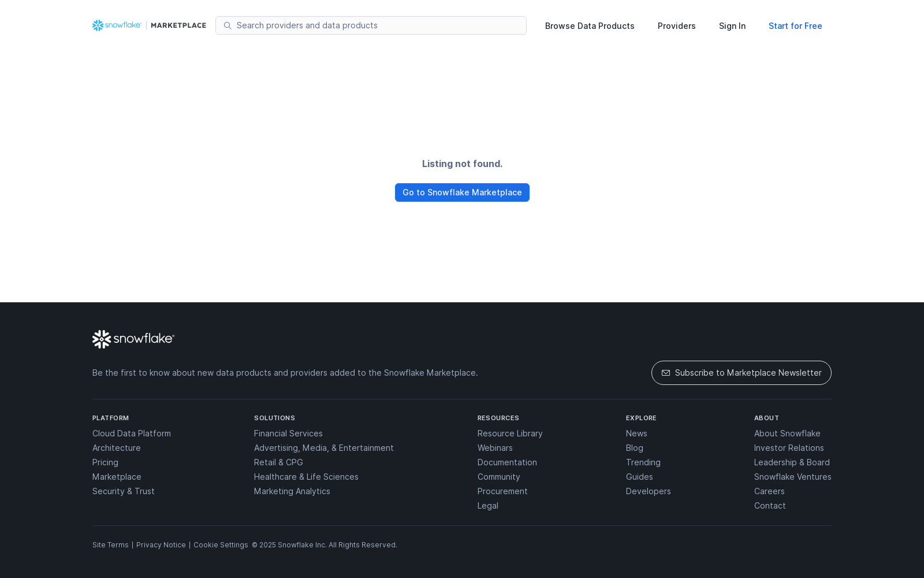Open Marketing Analytics link

[292, 491]
